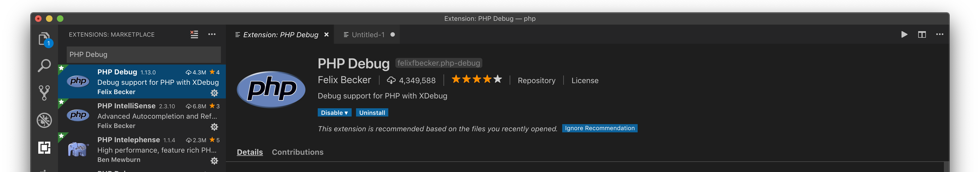Click PHP Debug version 1.13.0

click(148, 73)
